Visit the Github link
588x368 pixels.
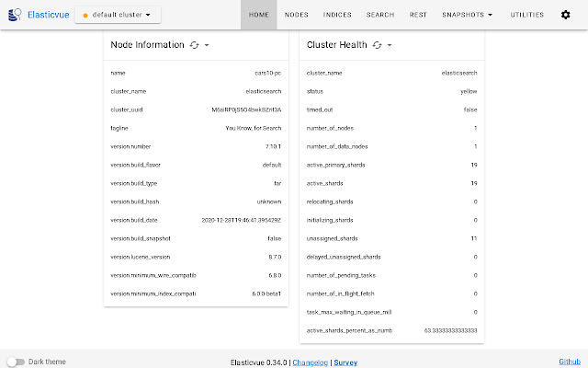(570, 362)
